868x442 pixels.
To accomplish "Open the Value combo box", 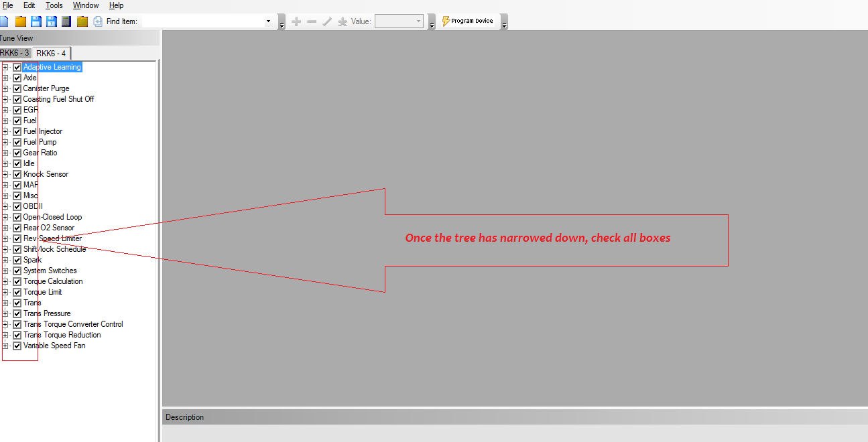I will coord(399,21).
